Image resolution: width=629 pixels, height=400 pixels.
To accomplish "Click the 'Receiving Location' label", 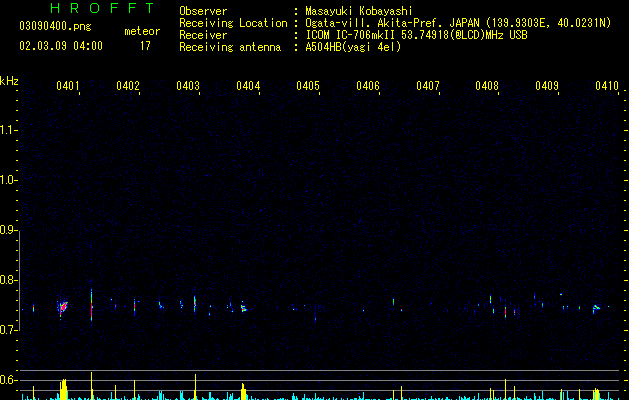I will [233, 23].
